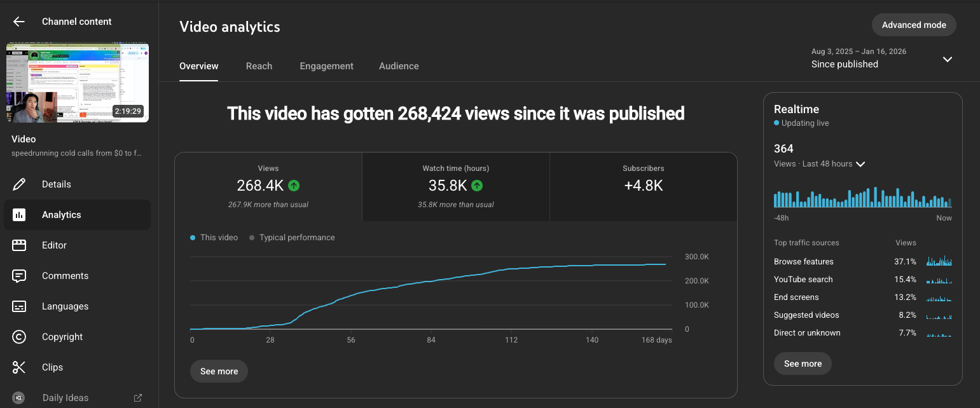Click the Advanced mode button

914,25
